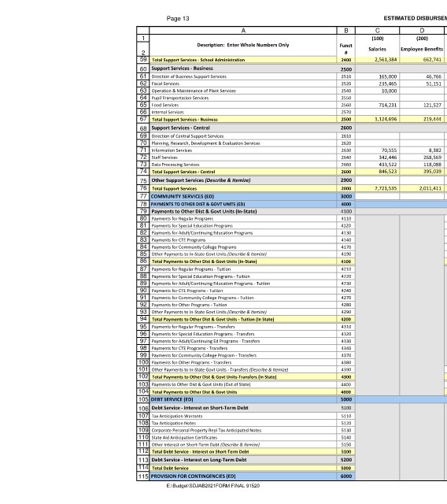The width and height of the screenshot is (447, 504).
Task: Select 'Pupil Transportation Services' cell
Action: tap(243, 98)
